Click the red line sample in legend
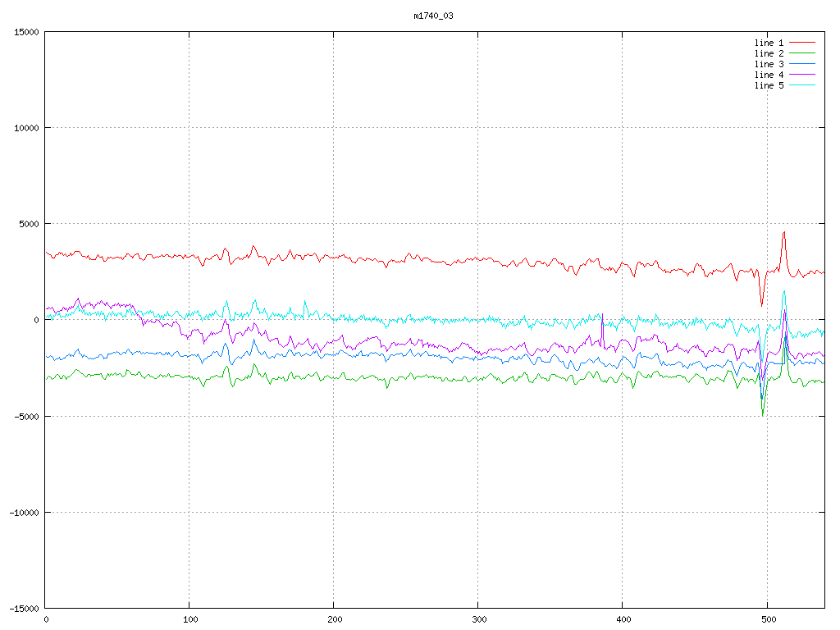The height and width of the screenshot is (630, 840). click(x=803, y=42)
